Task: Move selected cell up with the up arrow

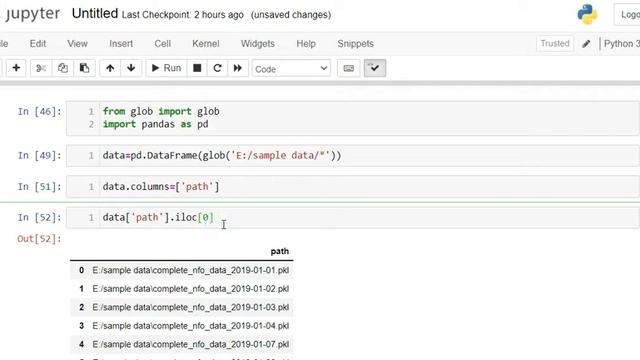Action: pyautogui.click(x=110, y=68)
